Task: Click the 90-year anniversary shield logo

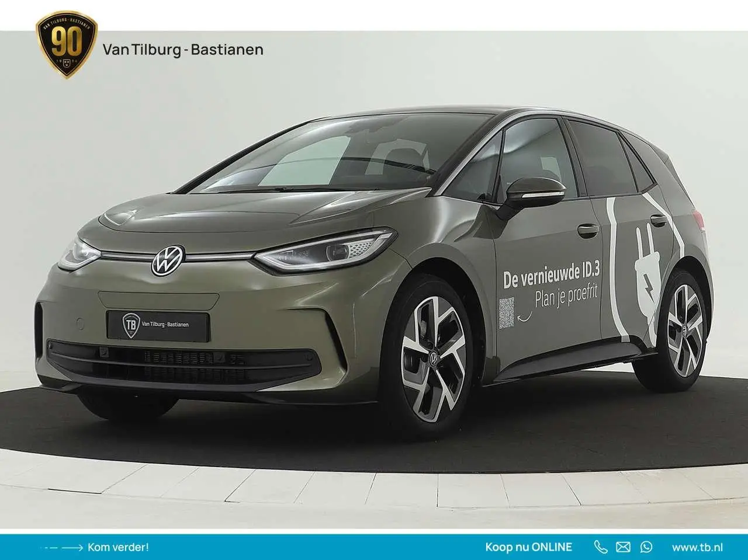Action: click(67, 45)
